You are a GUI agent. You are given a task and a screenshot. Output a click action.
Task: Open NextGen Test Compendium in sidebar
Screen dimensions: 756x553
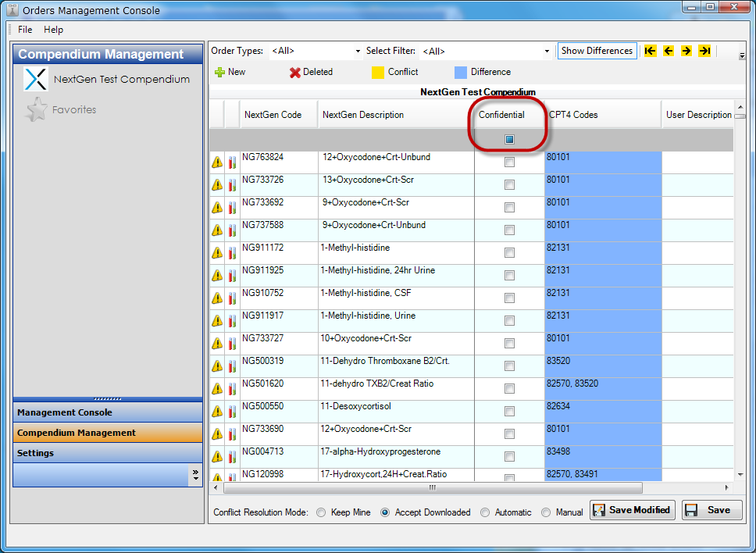coord(122,79)
